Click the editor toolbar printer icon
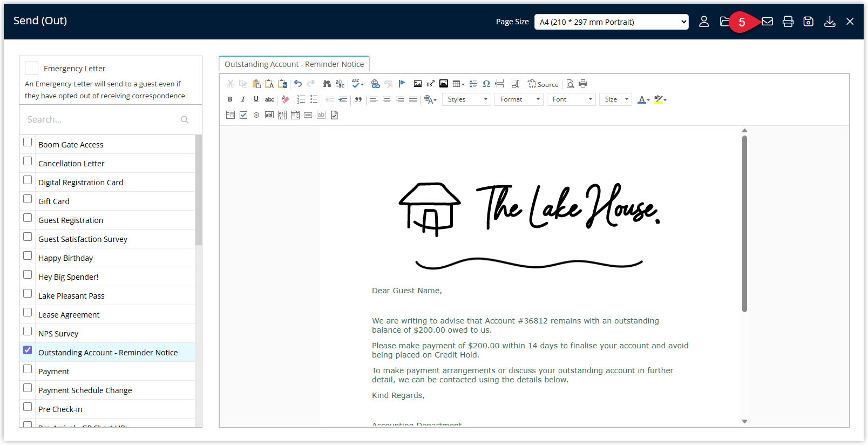868x445 pixels. tap(583, 84)
